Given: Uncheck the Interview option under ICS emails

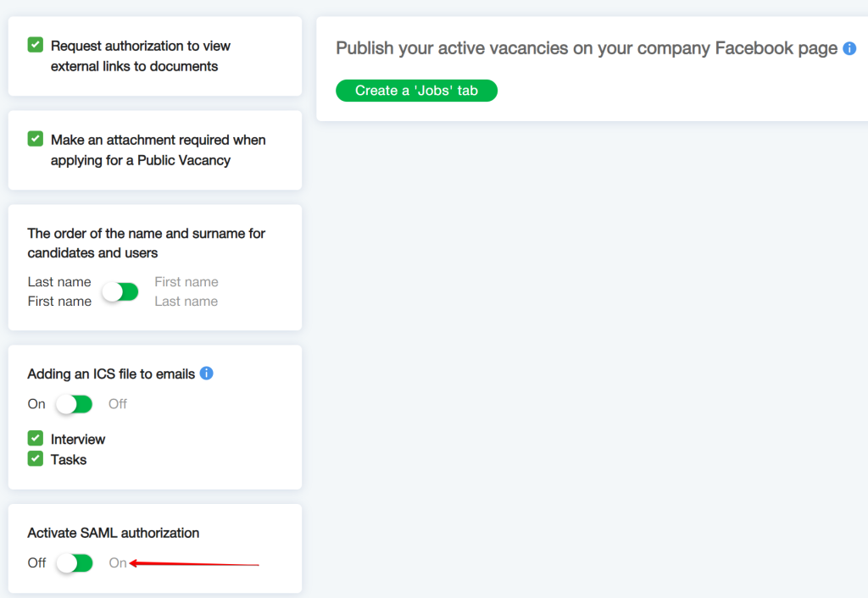Looking at the screenshot, I should (35, 439).
